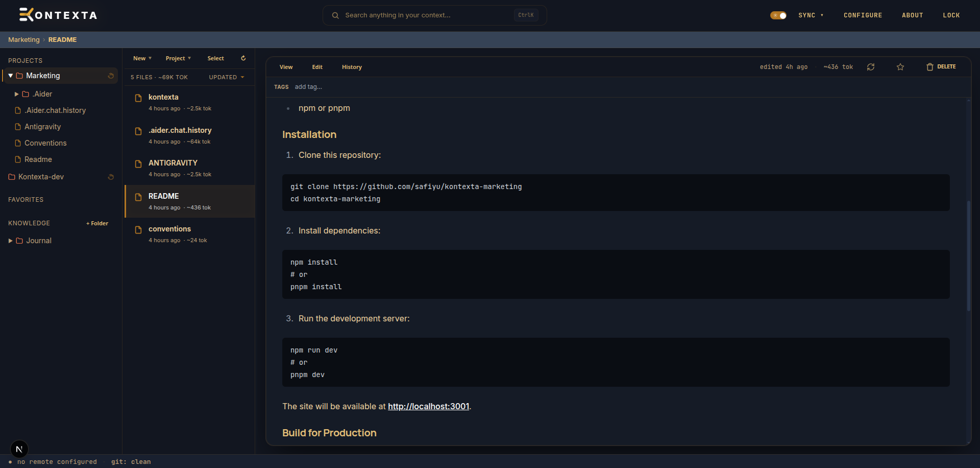Click the FAVORITES section header

coord(26,200)
